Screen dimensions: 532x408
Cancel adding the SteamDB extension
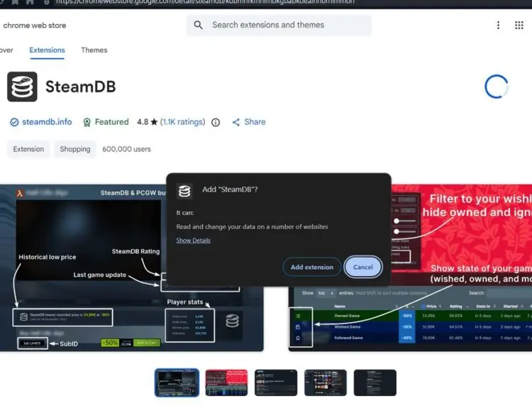coord(362,267)
